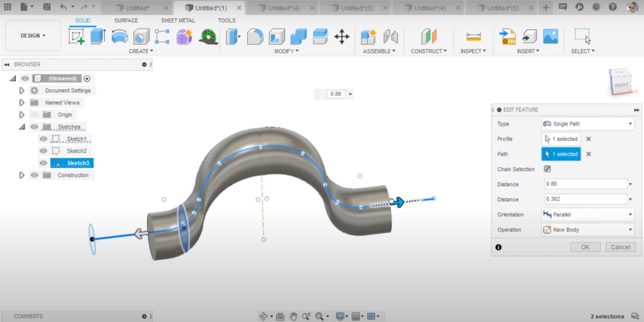Click the Create Sketch tool icon
This screenshot has width=644, height=322.
[x=76, y=36]
